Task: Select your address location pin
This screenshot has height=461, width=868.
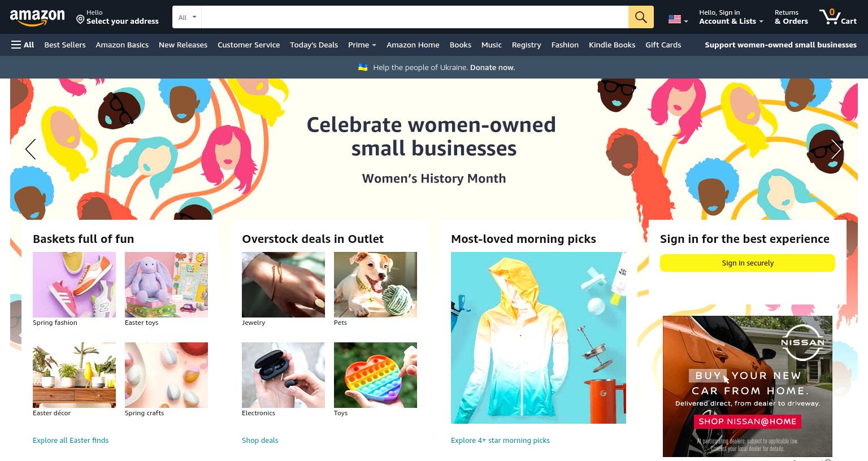Action: pyautogui.click(x=80, y=20)
